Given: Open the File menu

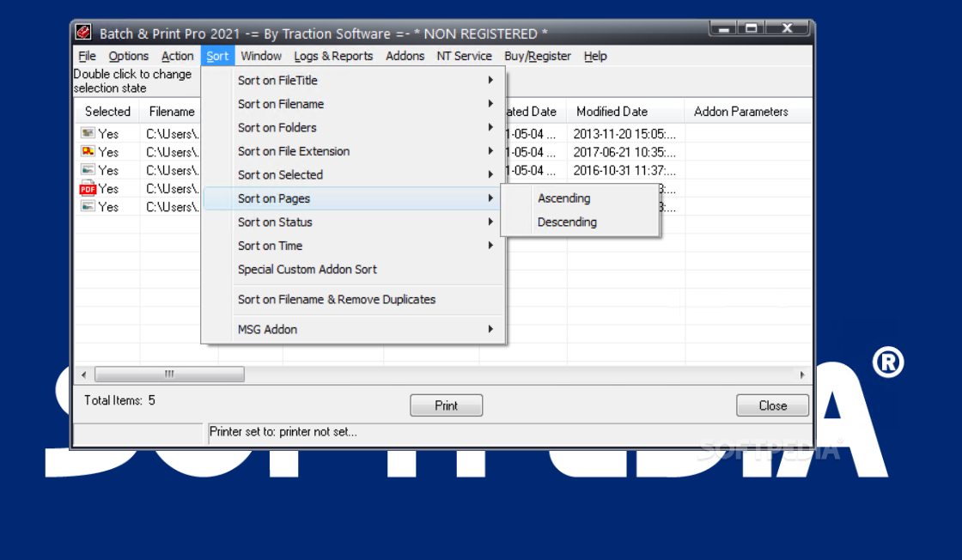Looking at the screenshot, I should point(87,56).
